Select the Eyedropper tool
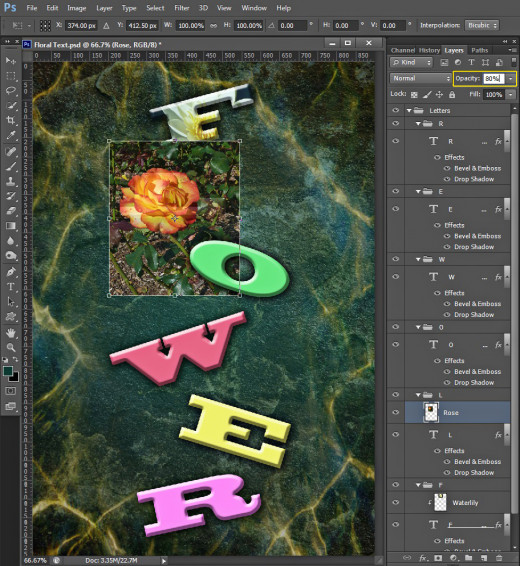 [10, 135]
